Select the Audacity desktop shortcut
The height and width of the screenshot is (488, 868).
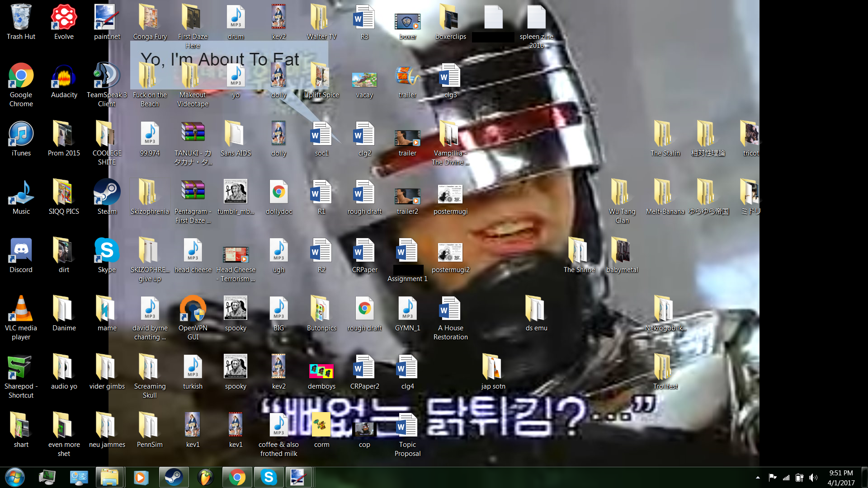[64, 77]
